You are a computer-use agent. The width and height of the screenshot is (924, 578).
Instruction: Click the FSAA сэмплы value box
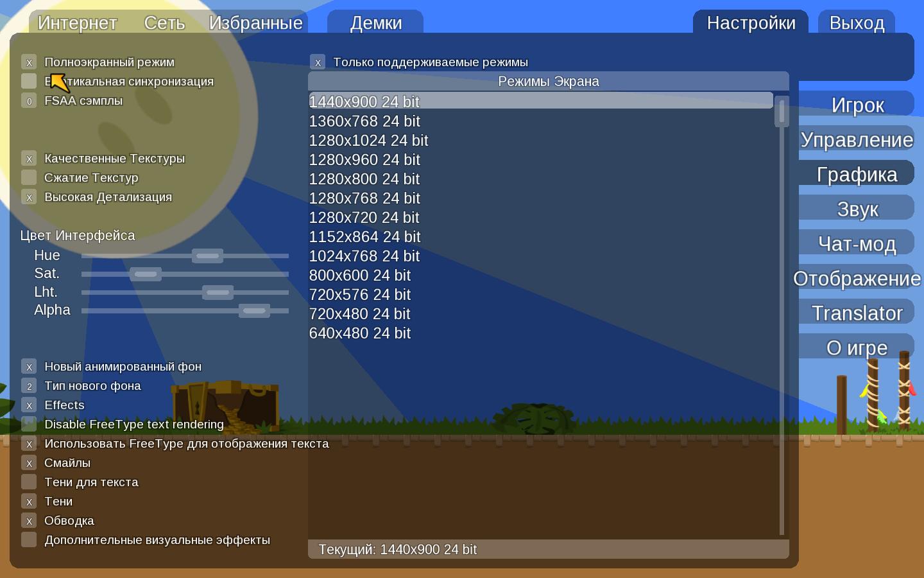tap(29, 101)
